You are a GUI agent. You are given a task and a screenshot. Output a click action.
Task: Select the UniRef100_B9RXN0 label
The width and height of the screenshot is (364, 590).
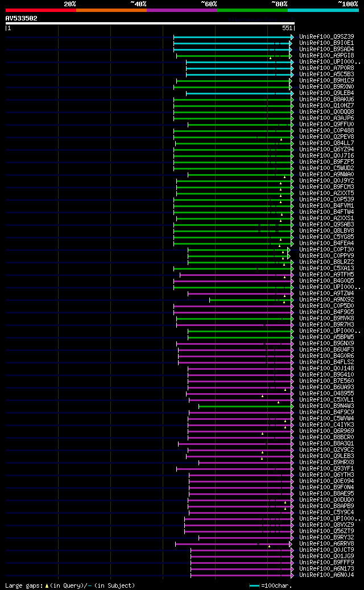click(x=326, y=87)
